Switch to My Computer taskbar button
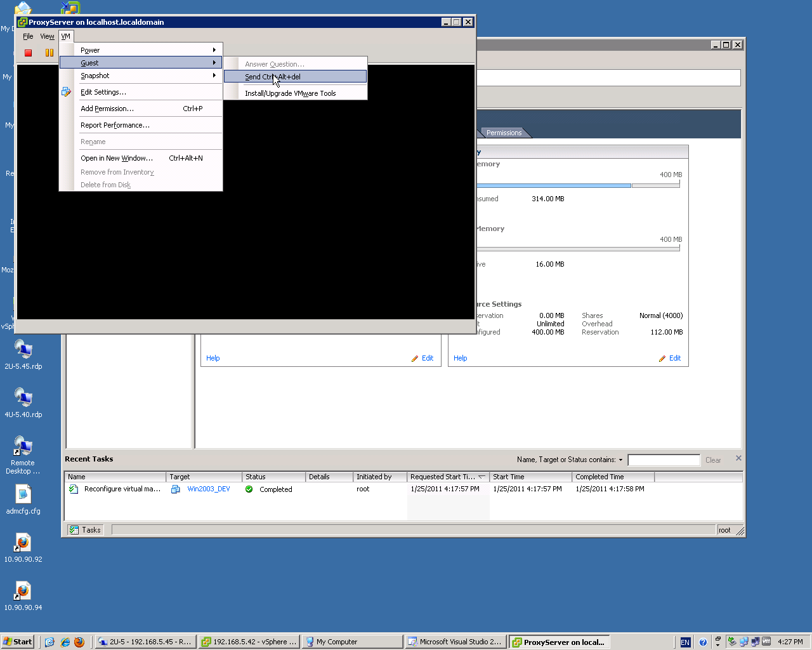Screen dimensions: 812x650 (352, 642)
